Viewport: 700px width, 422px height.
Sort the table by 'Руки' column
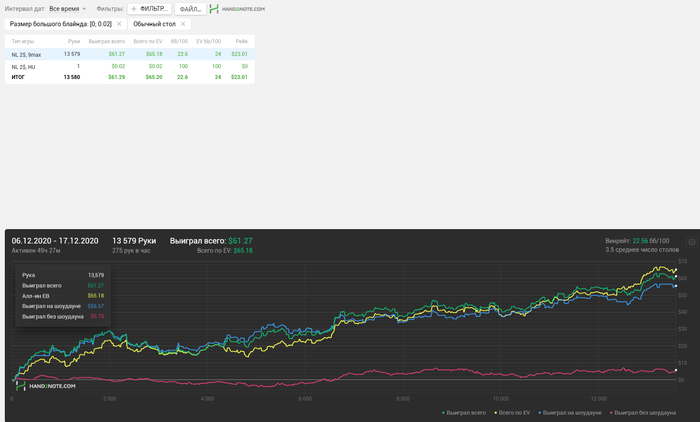(x=74, y=41)
